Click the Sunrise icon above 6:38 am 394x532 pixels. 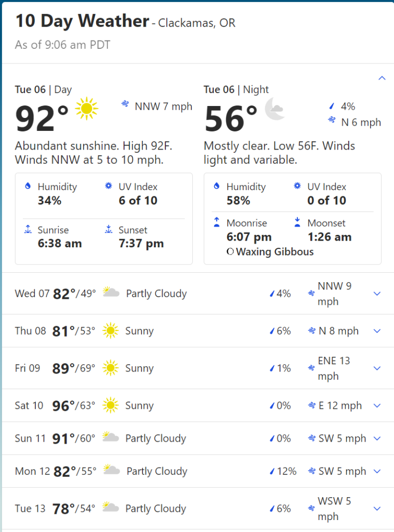pyautogui.click(x=28, y=230)
